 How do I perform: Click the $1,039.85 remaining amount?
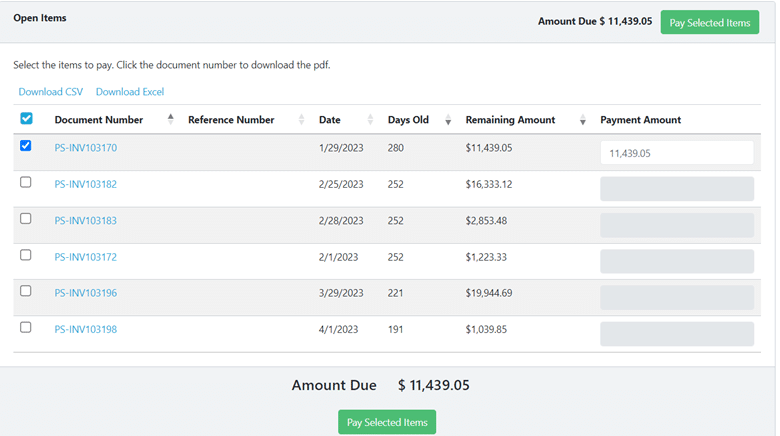click(x=486, y=329)
